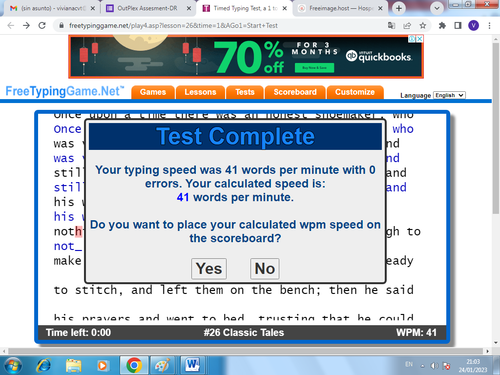Viewport: 500px width, 375px height.
Task: Open the Tests menu tab
Action: (245, 92)
